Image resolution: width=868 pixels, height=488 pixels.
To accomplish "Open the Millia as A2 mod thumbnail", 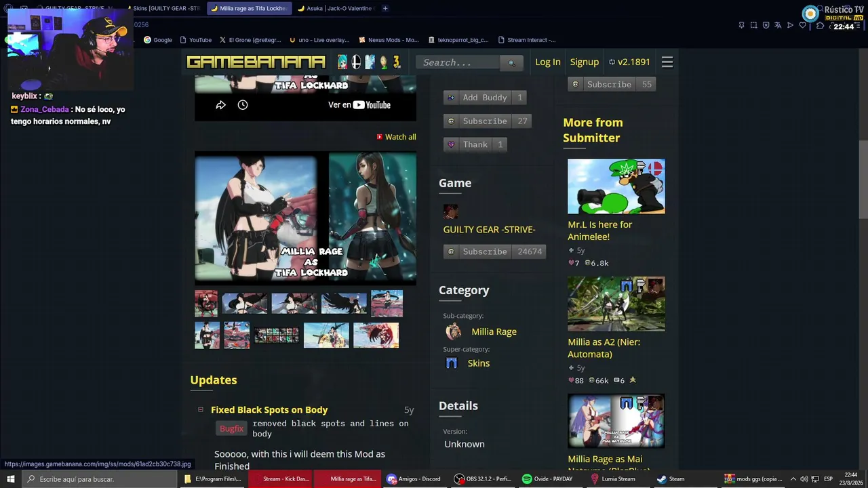I will pos(616,304).
